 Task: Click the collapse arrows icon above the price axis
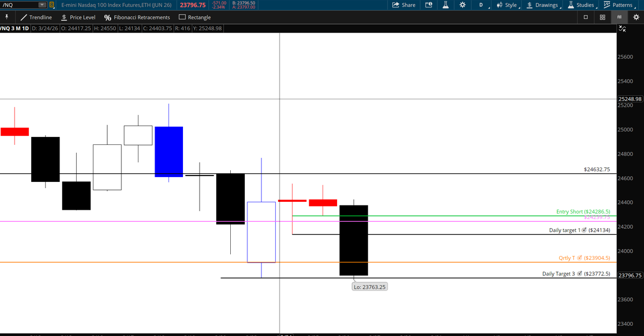coord(621,28)
